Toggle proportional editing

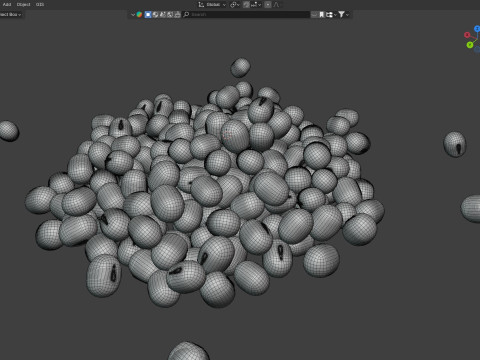(x=268, y=5)
